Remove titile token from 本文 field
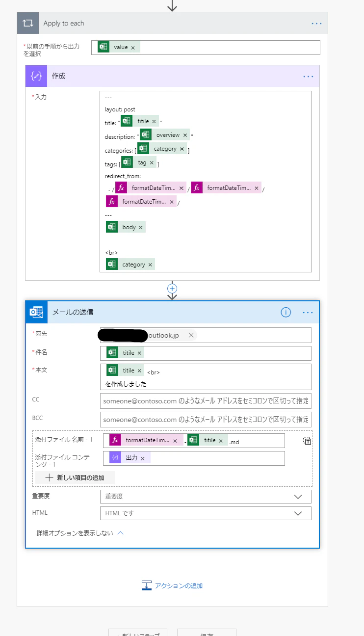The height and width of the screenshot is (636, 364). coord(139,371)
